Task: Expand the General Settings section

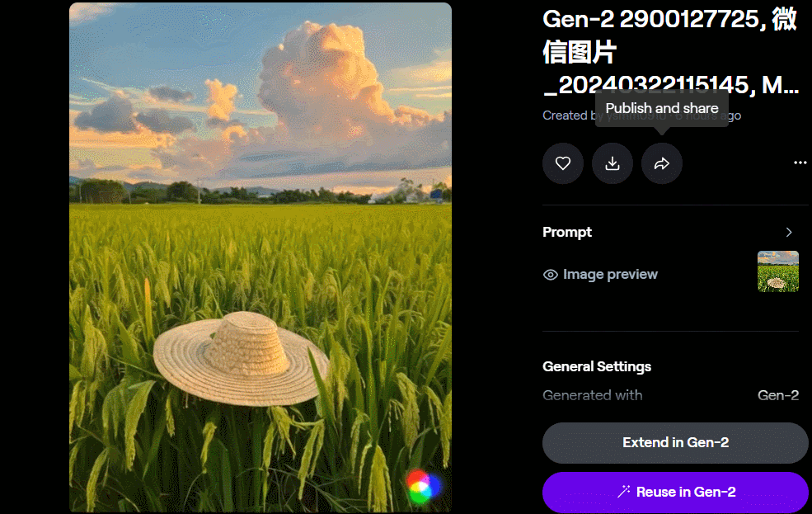Action: (597, 366)
